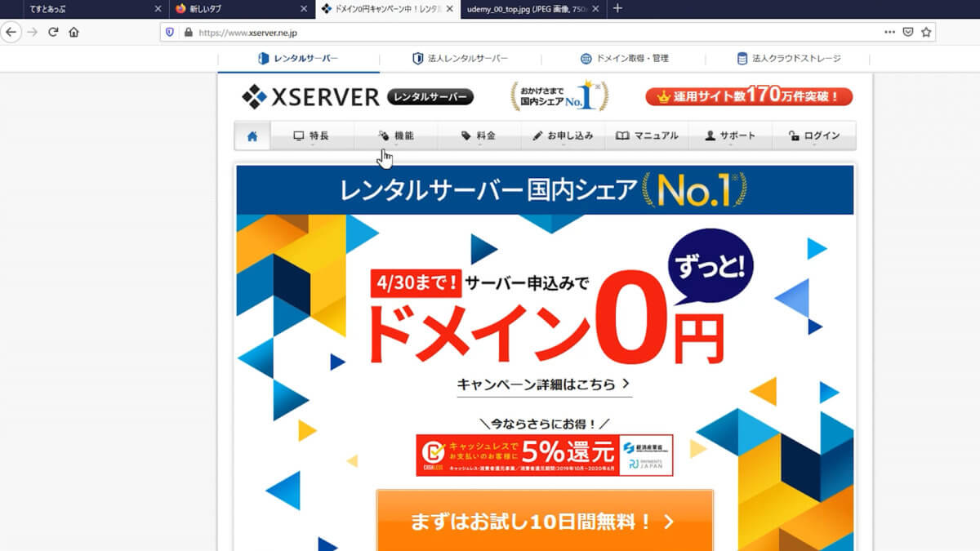Click the Pocket save icon
Screen dimensions: 980x551
(x=908, y=32)
